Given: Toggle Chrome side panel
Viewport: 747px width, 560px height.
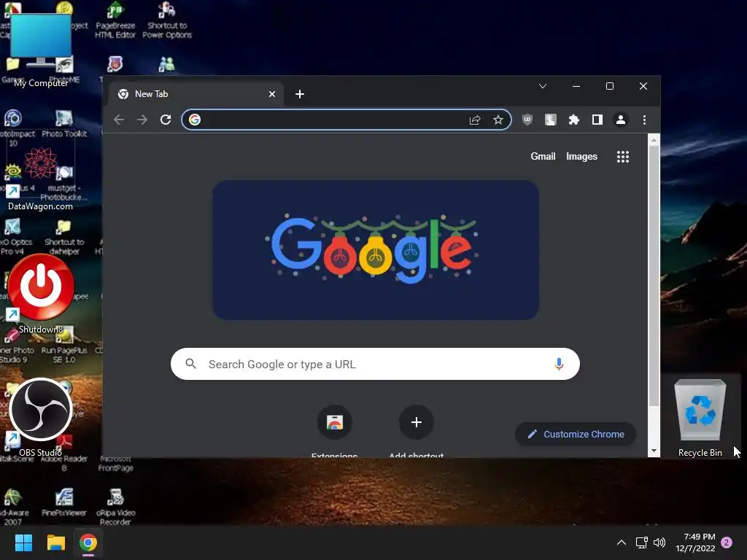Looking at the screenshot, I should 597,120.
